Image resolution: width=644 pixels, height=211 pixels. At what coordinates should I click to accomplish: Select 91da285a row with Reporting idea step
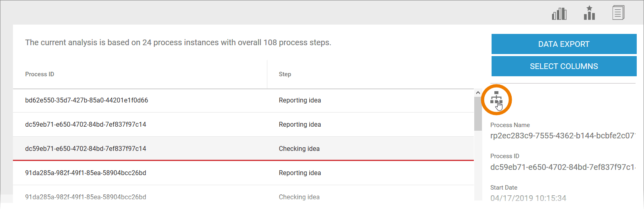85,173
